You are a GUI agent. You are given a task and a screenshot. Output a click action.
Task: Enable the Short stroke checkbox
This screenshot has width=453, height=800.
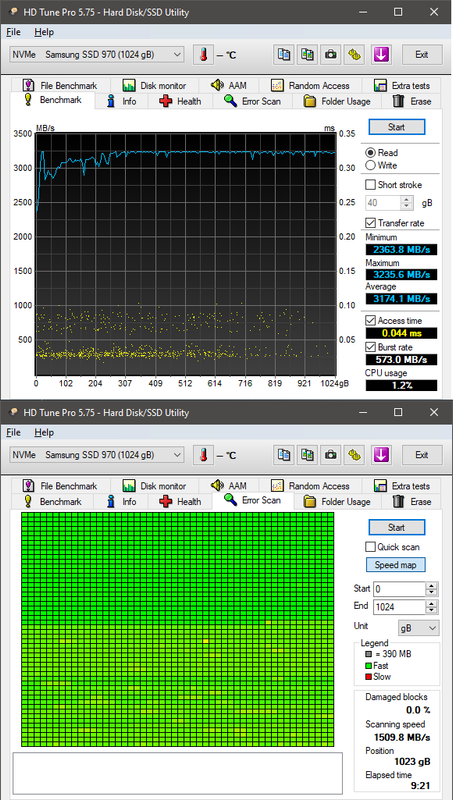click(x=370, y=185)
